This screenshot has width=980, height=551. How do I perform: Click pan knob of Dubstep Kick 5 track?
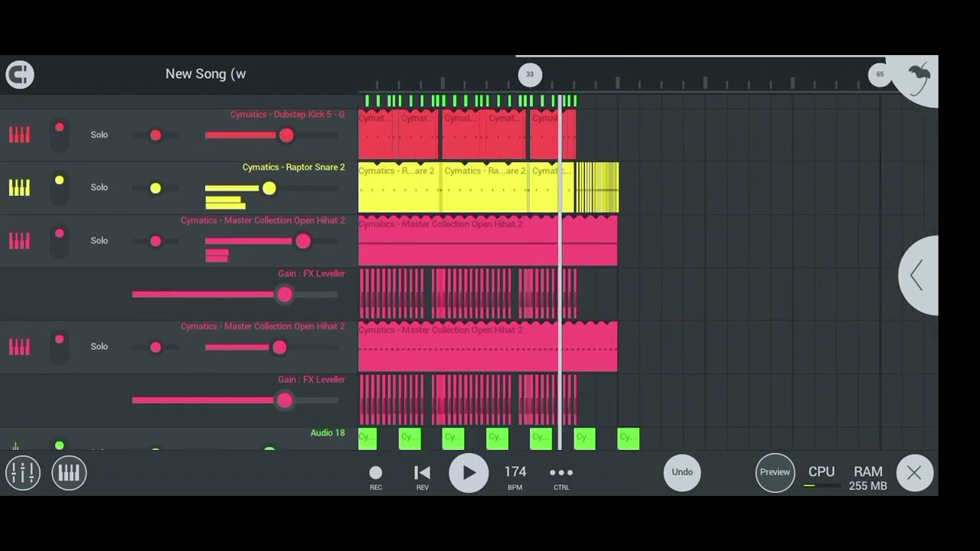coord(155,135)
